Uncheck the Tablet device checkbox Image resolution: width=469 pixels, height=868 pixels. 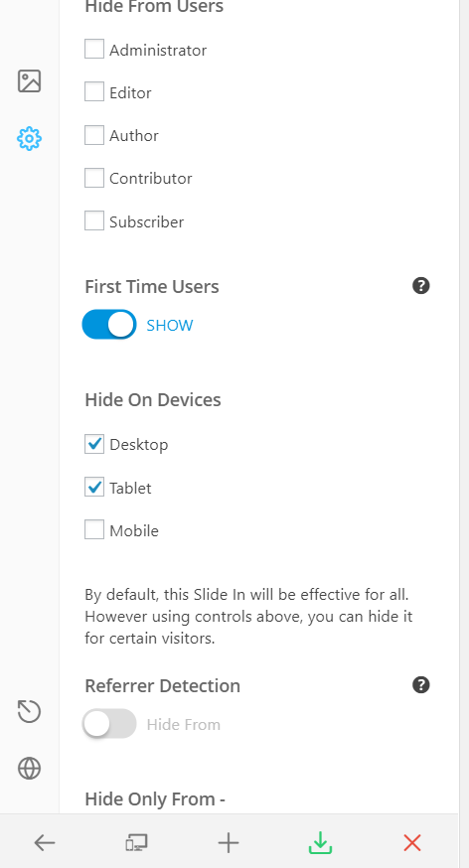(x=94, y=487)
